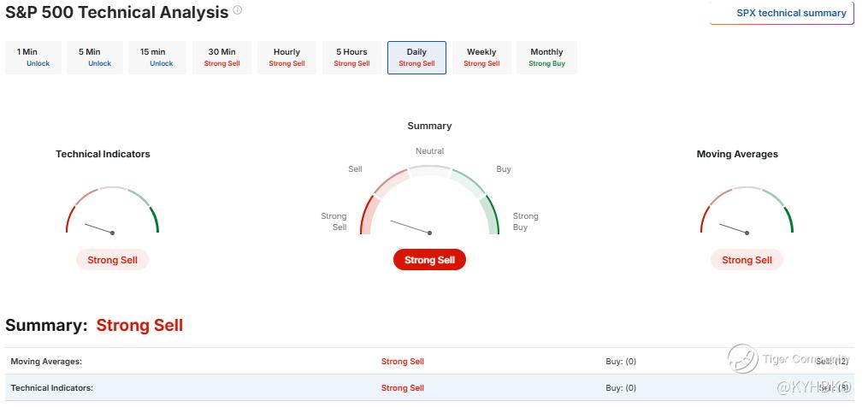Click Strong Sell badge under Technical Indicators gauge

(112, 260)
